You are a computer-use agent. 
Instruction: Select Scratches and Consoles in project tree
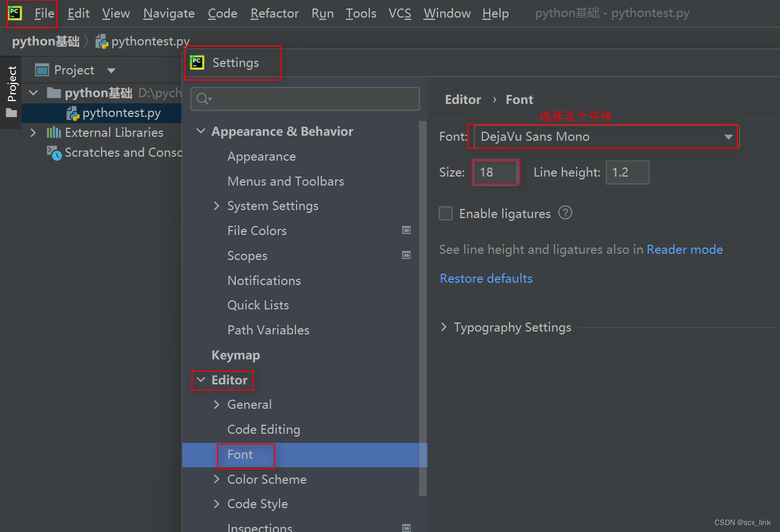point(123,152)
